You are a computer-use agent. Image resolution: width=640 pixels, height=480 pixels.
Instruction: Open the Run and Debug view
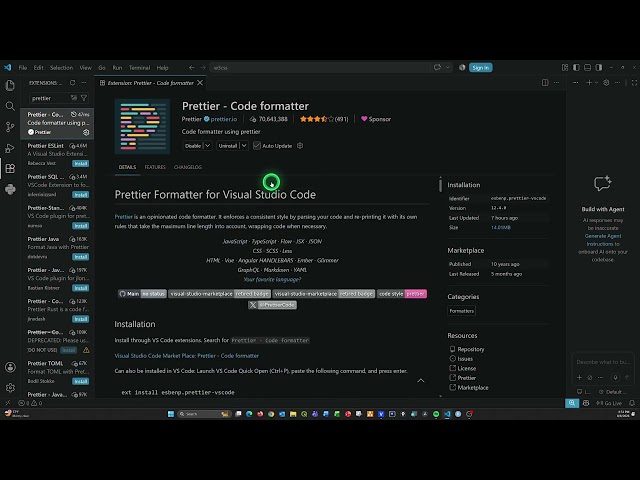tap(10, 148)
